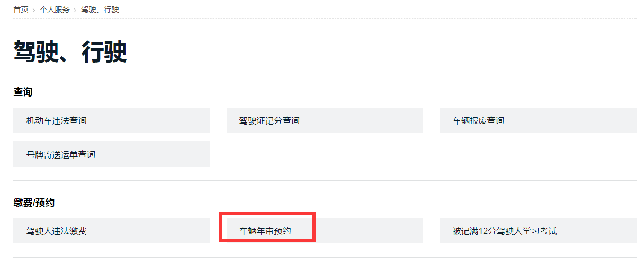644x270 pixels.
Task: Open 车辆年审预约 service
Action: (x=266, y=231)
